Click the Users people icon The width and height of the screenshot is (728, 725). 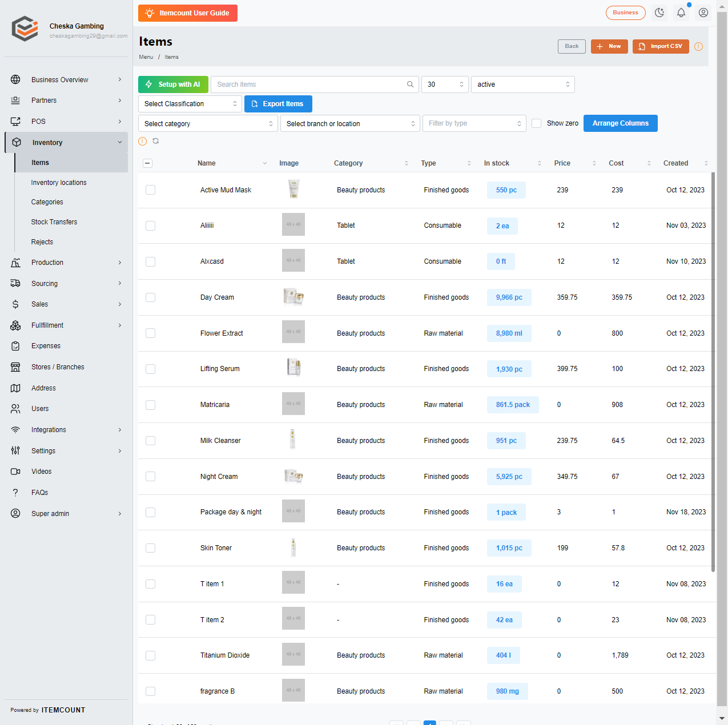coord(15,409)
